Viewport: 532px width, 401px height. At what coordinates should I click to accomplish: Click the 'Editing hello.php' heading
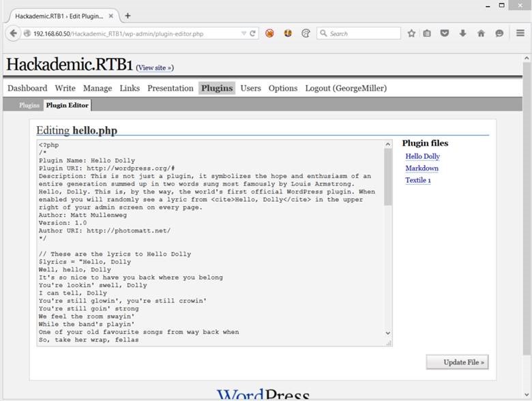click(76, 130)
